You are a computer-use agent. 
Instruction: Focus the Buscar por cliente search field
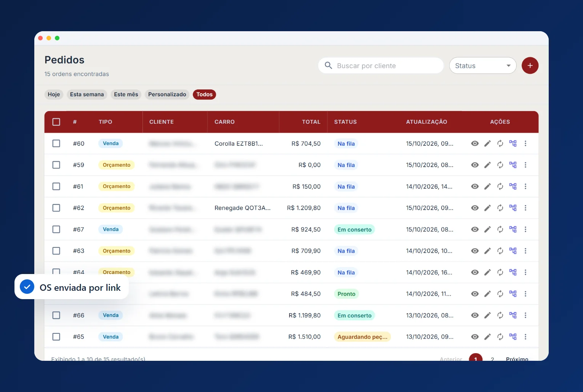pyautogui.click(x=381, y=65)
